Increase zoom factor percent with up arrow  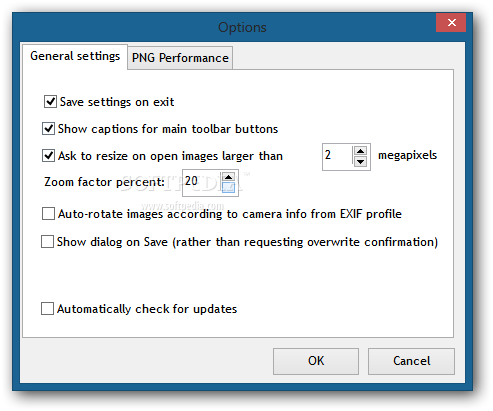point(228,177)
